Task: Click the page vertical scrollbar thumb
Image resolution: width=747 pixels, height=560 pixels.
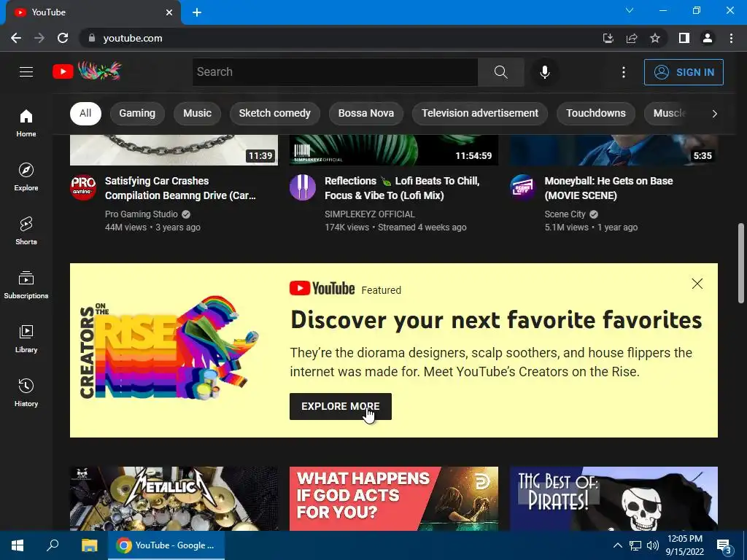Action: (741, 262)
